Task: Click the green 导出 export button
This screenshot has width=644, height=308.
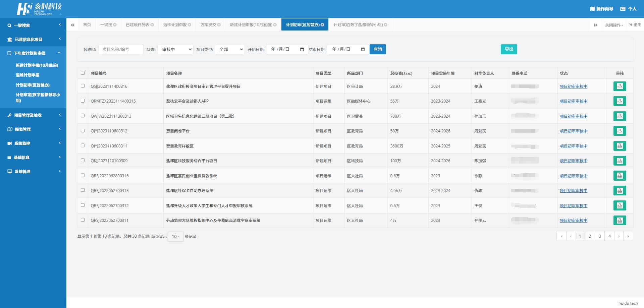Action: tap(509, 49)
